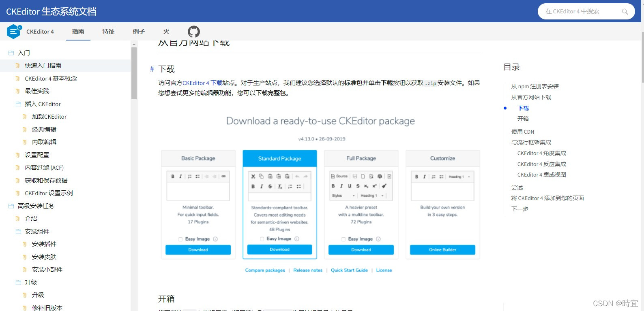Click the search magnifier icon

click(625, 12)
